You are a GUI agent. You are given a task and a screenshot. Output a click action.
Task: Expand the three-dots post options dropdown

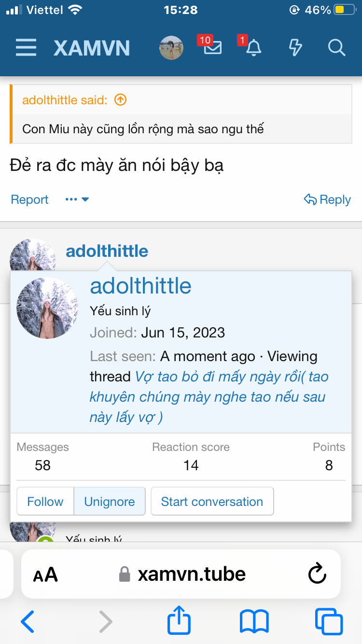77,199
